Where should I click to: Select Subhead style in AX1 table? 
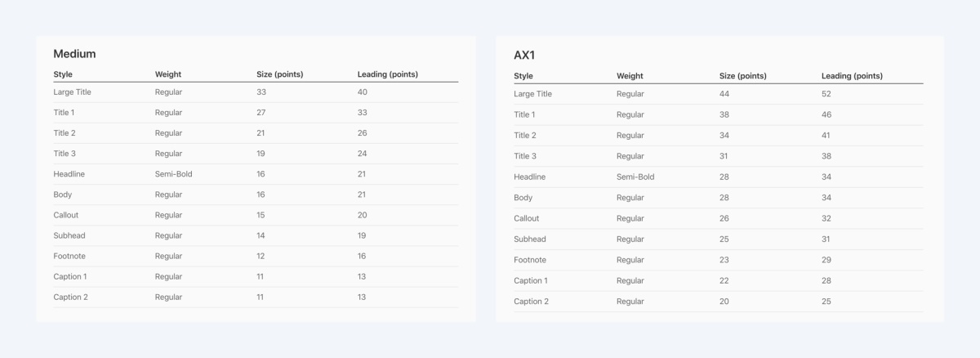(530, 239)
